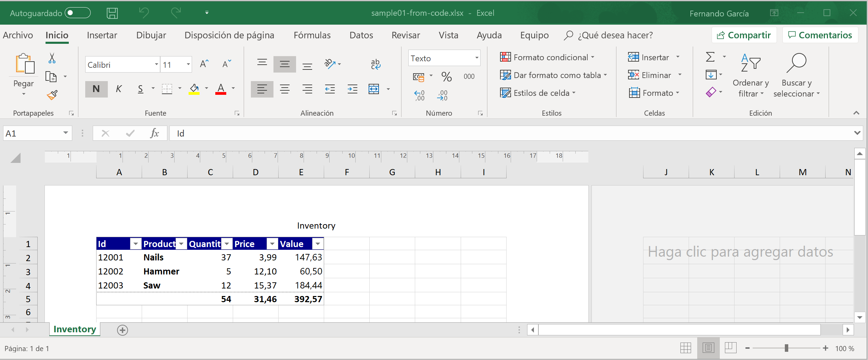The image size is (868, 360).
Task: Open the Value column filter dropdown
Action: point(318,244)
